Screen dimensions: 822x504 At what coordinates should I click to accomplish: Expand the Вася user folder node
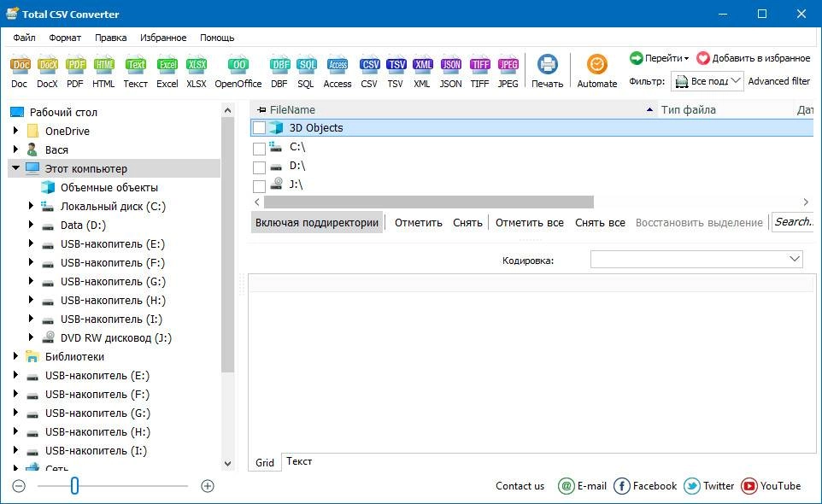15,149
